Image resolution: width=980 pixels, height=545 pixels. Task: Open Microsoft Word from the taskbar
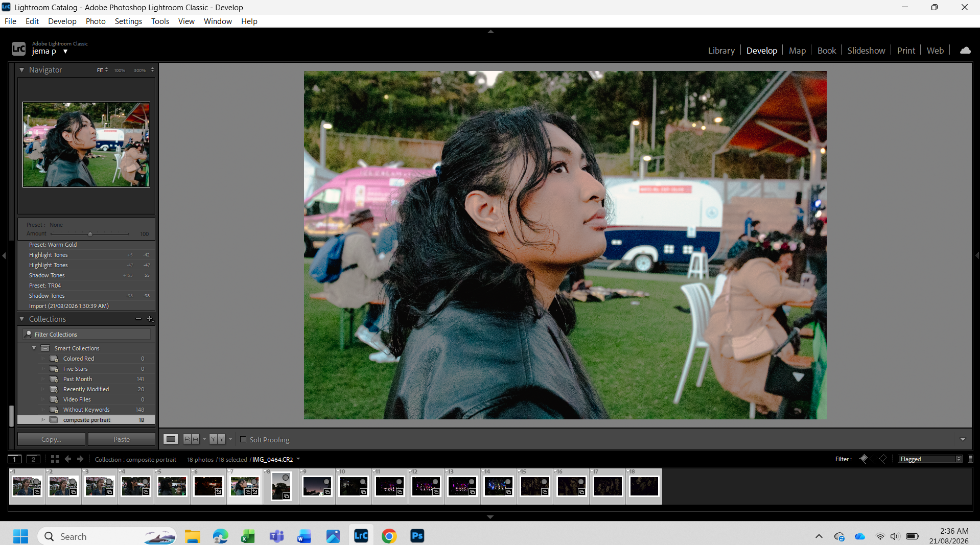point(304,536)
